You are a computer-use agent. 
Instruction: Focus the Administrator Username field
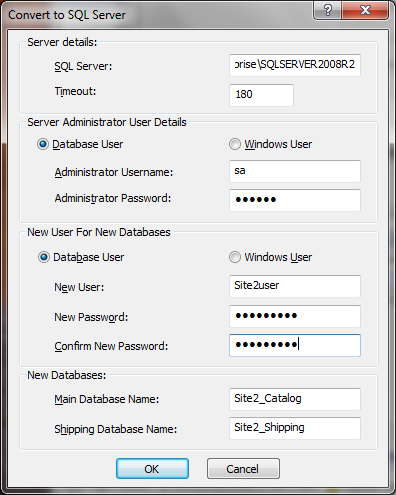[295, 171]
